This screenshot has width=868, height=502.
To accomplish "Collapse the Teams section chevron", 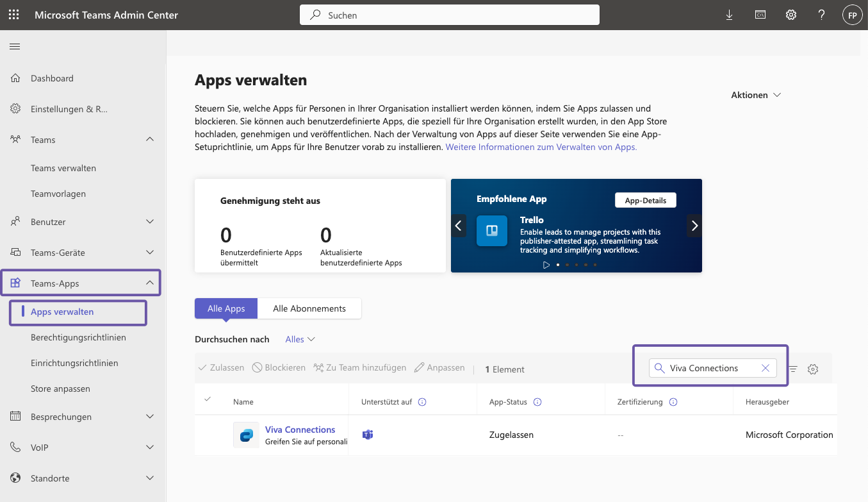I will (x=150, y=140).
